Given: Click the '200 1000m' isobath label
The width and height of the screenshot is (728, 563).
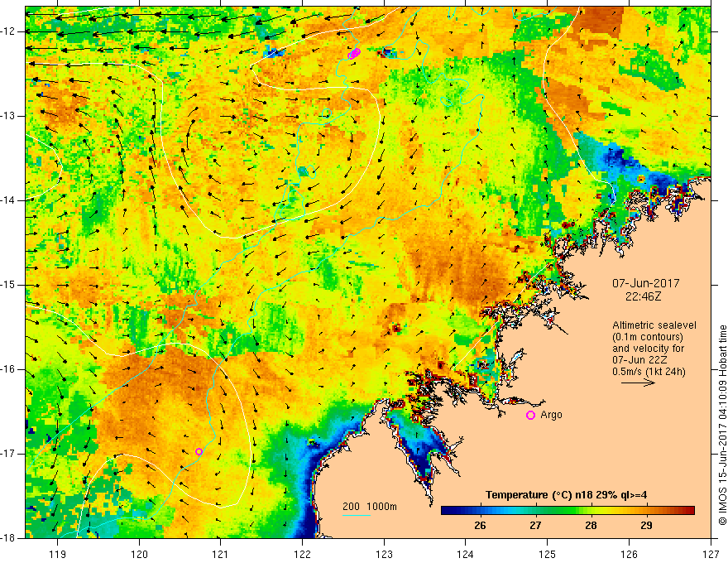Looking at the screenshot, I should click(x=370, y=507).
